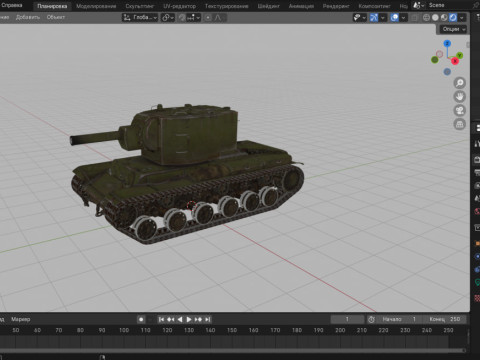Open the Опции dropdown
The width and height of the screenshot is (480, 360).
pyautogui.click(x=453, y=29)
